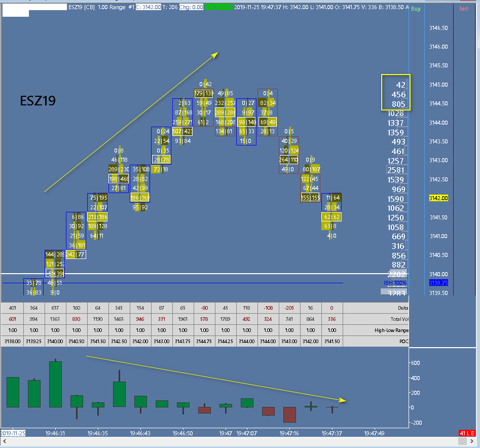Viewport: 480px width, 448px height.
Task: Click the 196|169 footprint cell
Action: 140,198
